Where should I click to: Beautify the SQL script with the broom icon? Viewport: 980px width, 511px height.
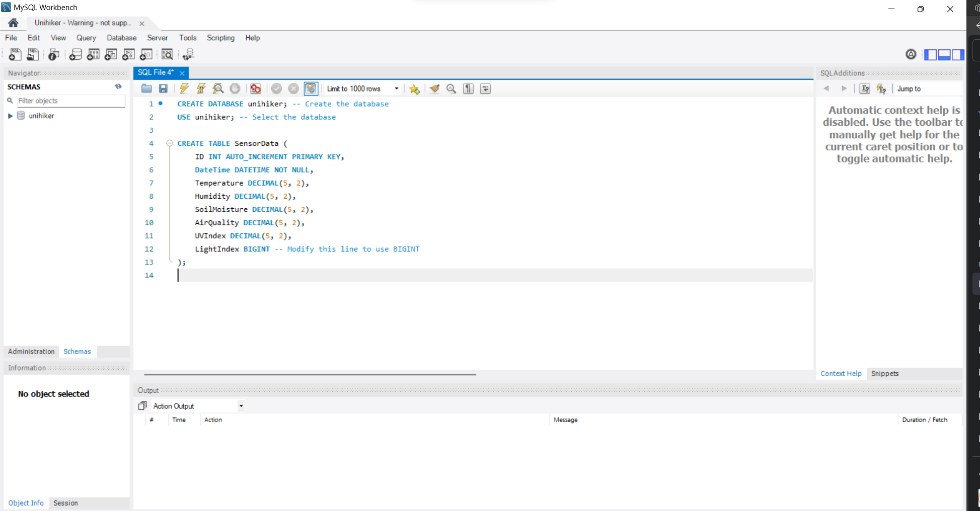pos(434,89)
